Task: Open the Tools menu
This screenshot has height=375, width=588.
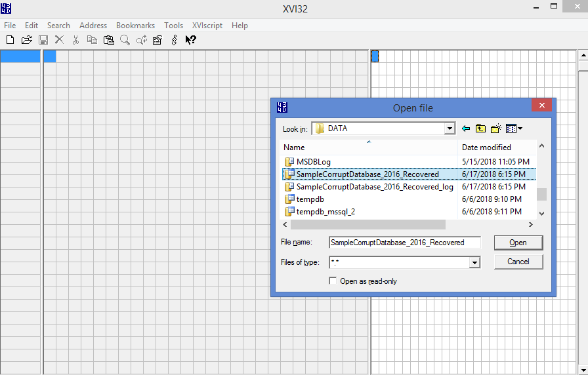Action: [x=174, y=26]
